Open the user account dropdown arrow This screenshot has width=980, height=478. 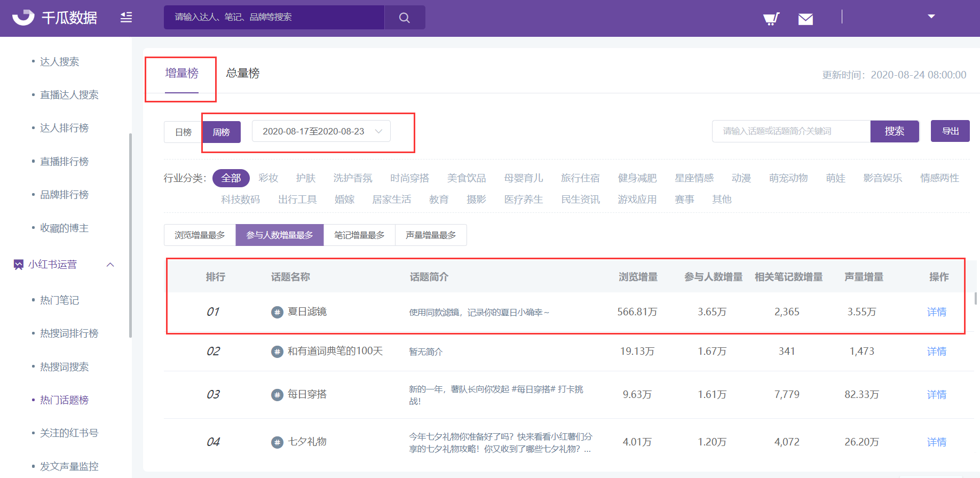(x=931, y=17)
